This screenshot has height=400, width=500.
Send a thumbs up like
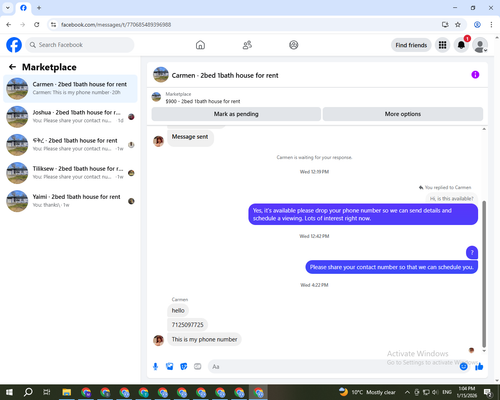[479, 367]
